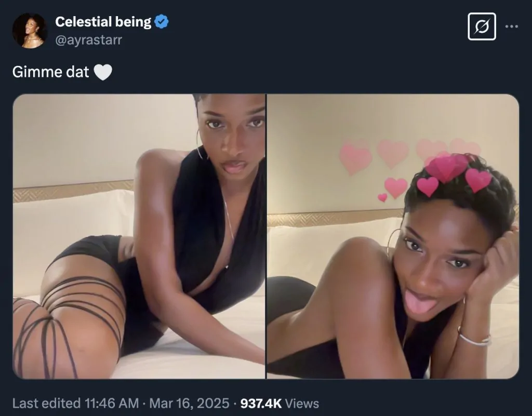Click the Mar 16, 2025 date

click(x=189, y=404)
